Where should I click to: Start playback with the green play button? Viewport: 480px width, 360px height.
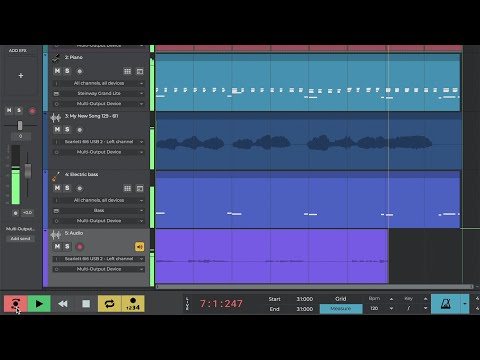tap(39, 304)
